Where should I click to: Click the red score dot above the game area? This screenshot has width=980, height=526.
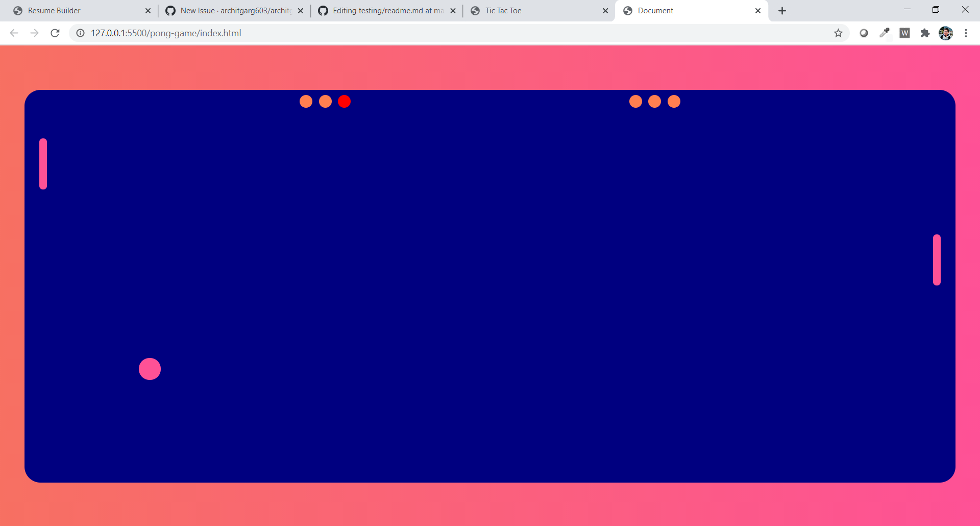click(345, 101)
